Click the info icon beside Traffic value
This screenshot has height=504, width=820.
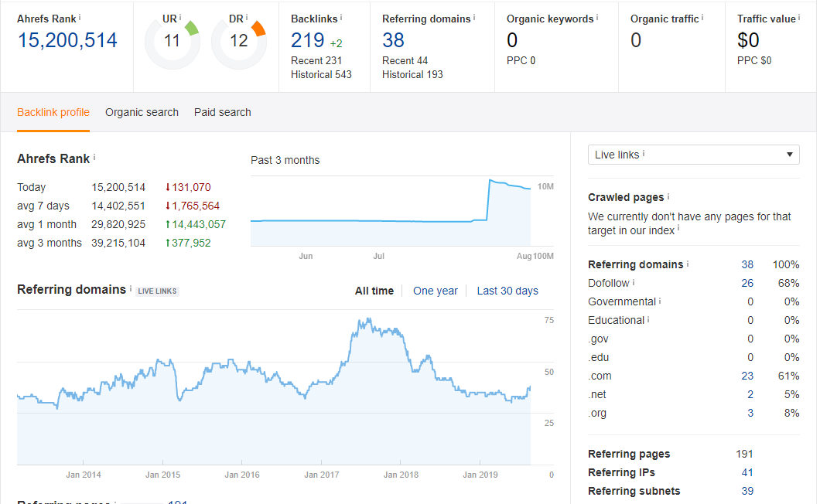tap(799, 17)
